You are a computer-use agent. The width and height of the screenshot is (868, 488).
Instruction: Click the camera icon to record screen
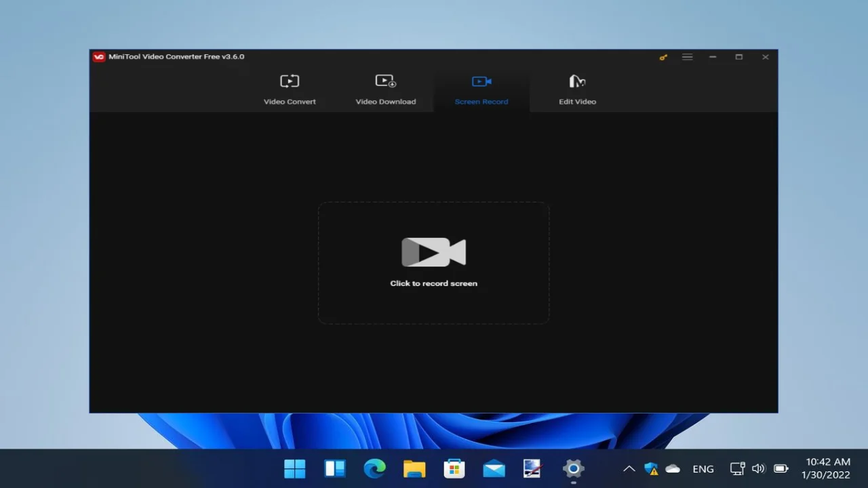[433, 252]
